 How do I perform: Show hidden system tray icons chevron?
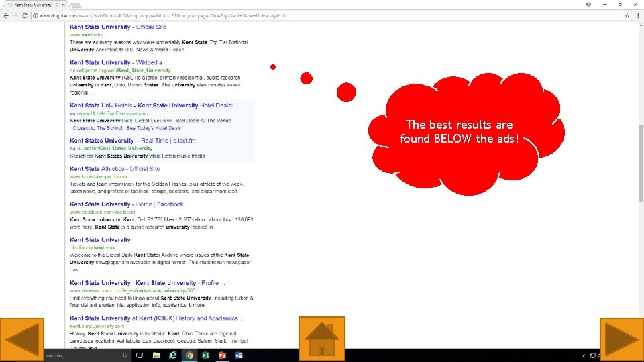tap(584, 355)
